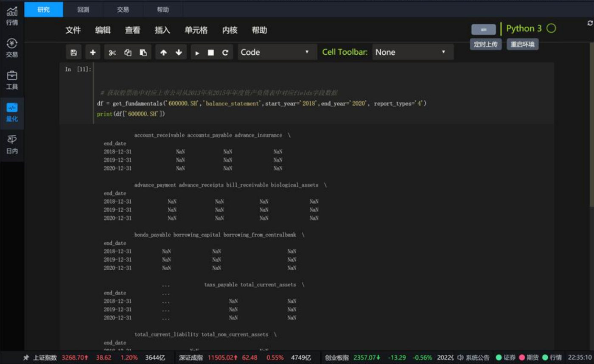Cut selected cell with the scissors icon

coord(112,53)
